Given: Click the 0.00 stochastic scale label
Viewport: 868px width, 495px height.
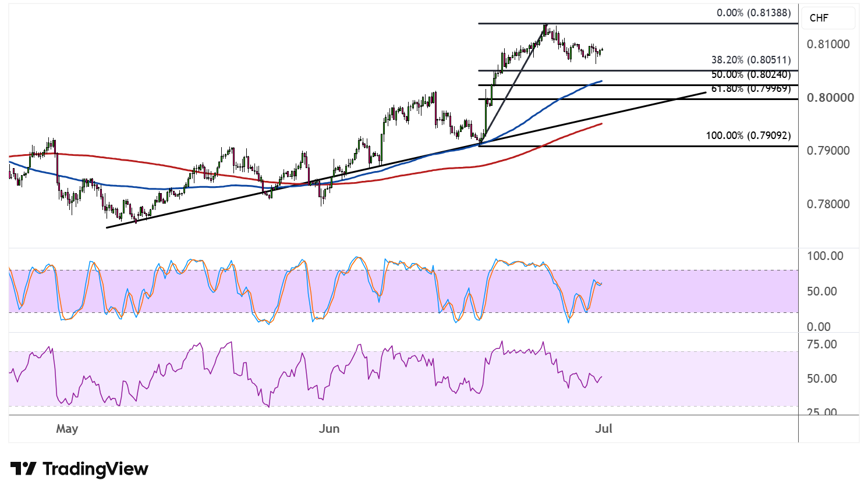Looking at the screenshot, I should click(x=819, y=327).
